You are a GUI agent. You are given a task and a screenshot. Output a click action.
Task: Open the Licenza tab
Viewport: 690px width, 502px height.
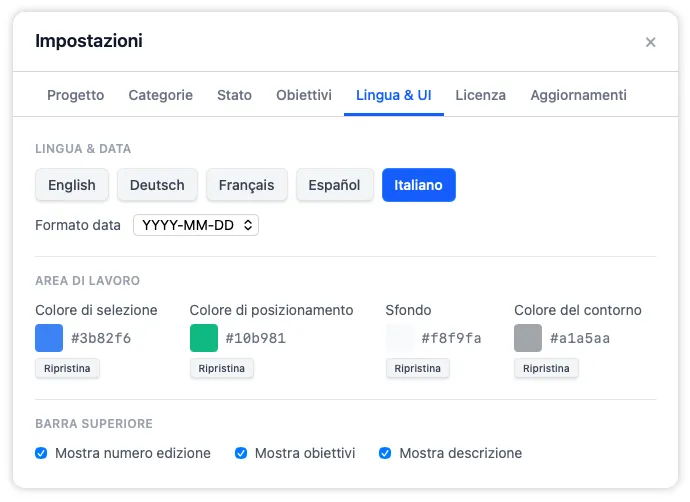481,95
